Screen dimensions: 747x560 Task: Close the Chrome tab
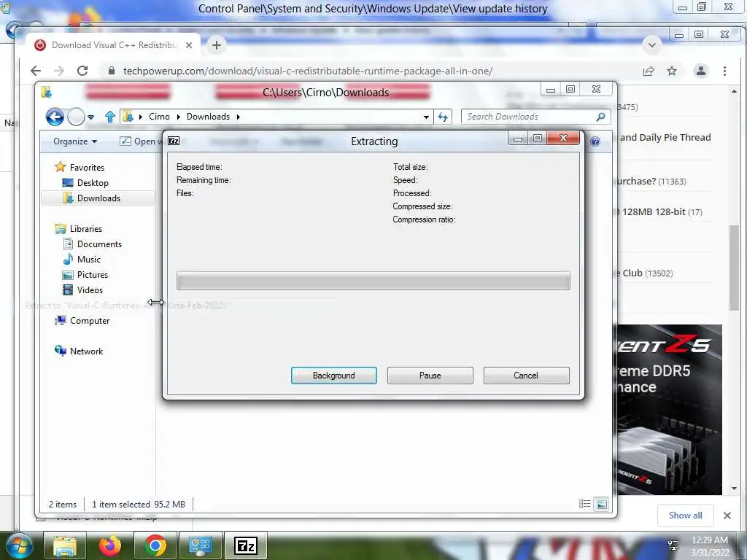pos(189,45)
